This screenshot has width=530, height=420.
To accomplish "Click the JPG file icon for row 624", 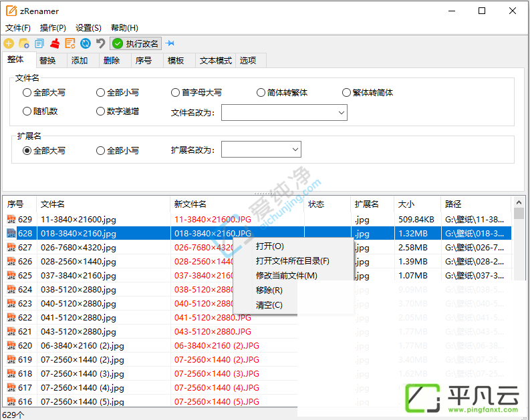I will tap(11, 290).
